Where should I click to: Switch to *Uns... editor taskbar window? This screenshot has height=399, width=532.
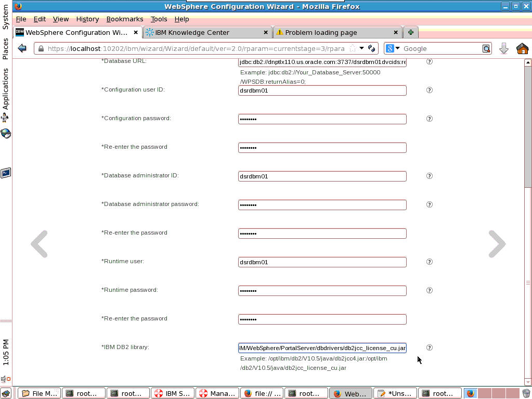click(395, 393)
